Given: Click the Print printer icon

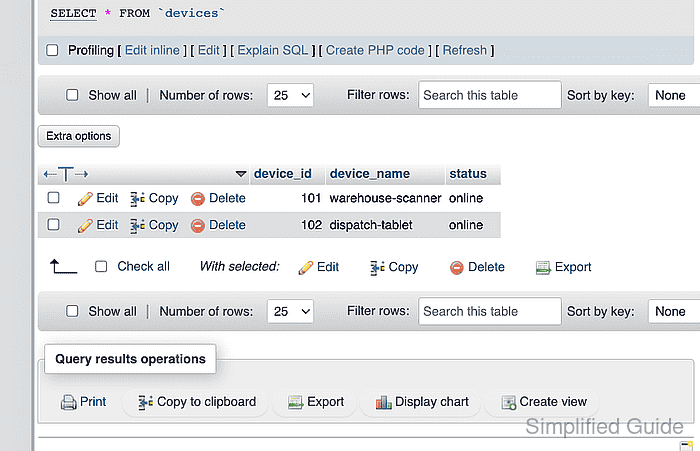Looking at the screenshot, I should [x=68, y=402].
